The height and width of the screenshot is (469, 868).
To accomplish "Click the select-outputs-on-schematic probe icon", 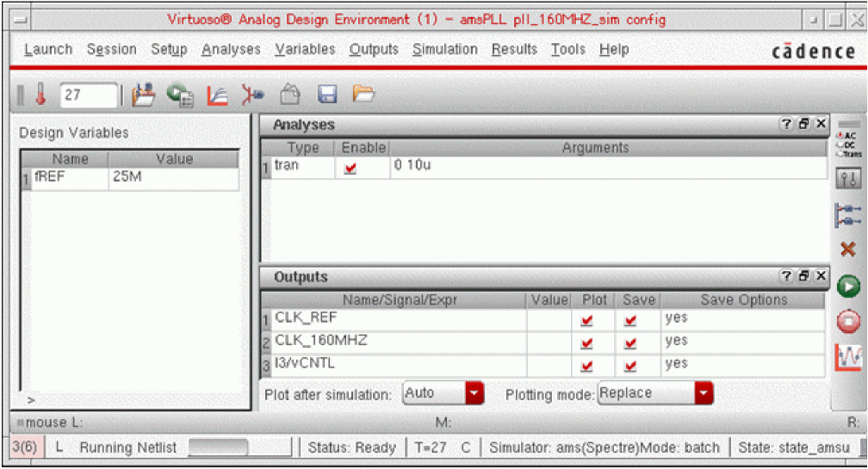I will click(252, 96).
